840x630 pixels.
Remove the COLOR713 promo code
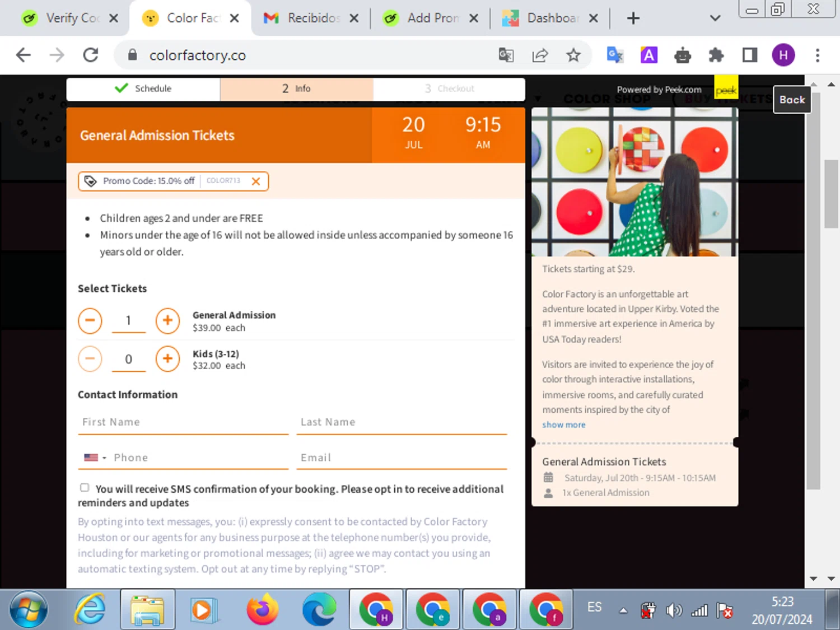(x=256, y=181)
